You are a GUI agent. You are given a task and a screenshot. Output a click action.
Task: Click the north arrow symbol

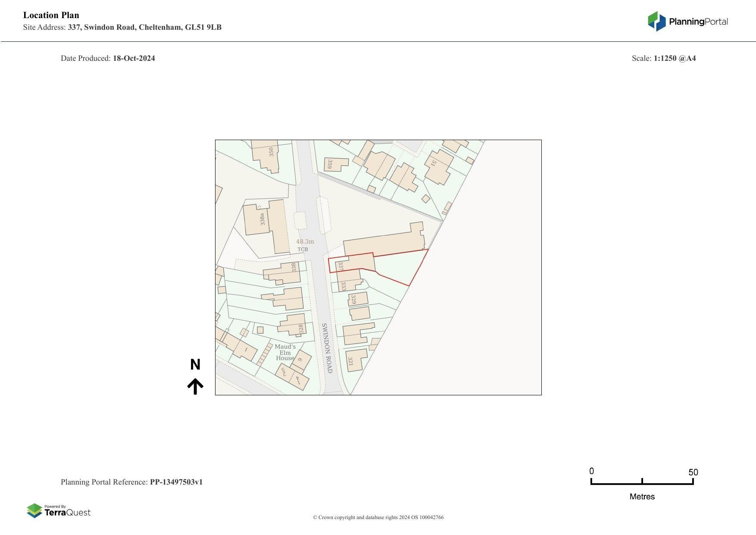coord(195,386)
